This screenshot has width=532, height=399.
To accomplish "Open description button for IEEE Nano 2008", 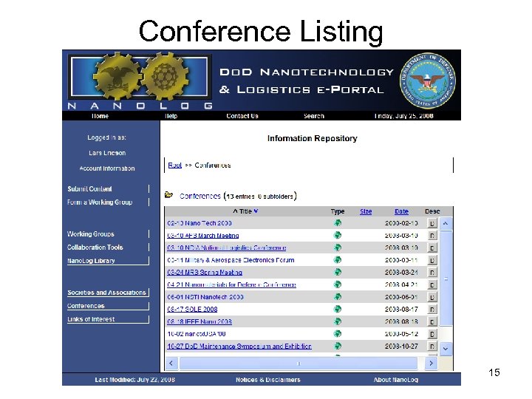I will click(x=432, y=321).
